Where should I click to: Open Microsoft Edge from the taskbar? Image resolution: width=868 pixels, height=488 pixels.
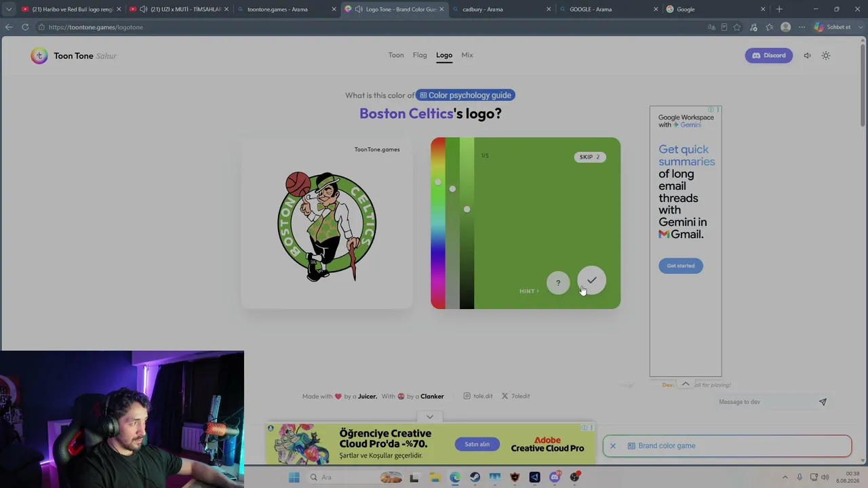coord(455,477)
